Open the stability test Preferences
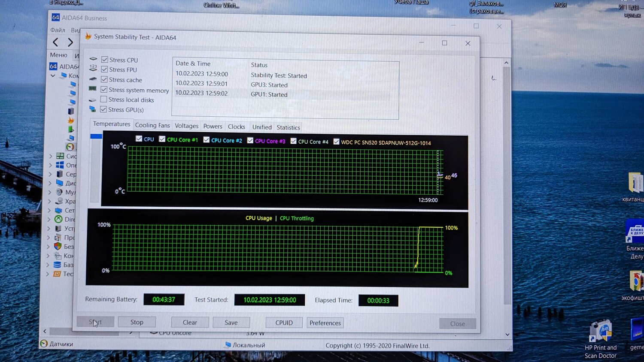644x362 pixels. pos(325,323)
